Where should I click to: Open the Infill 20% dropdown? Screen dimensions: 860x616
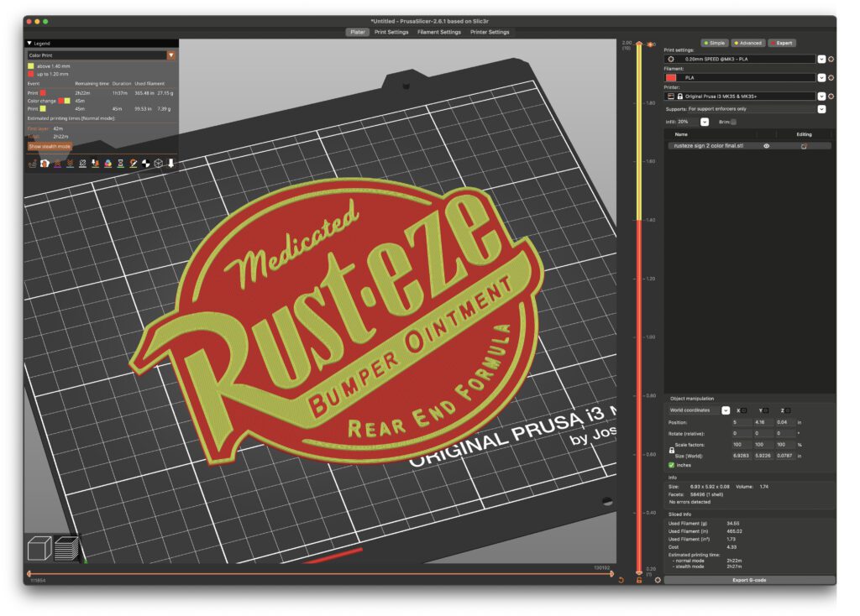coord(705,123)
